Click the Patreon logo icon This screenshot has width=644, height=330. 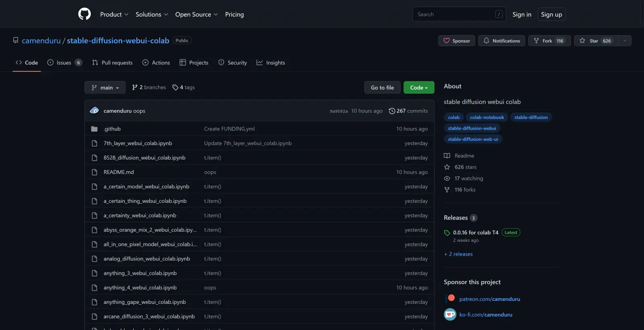click(x=451, y=298)
